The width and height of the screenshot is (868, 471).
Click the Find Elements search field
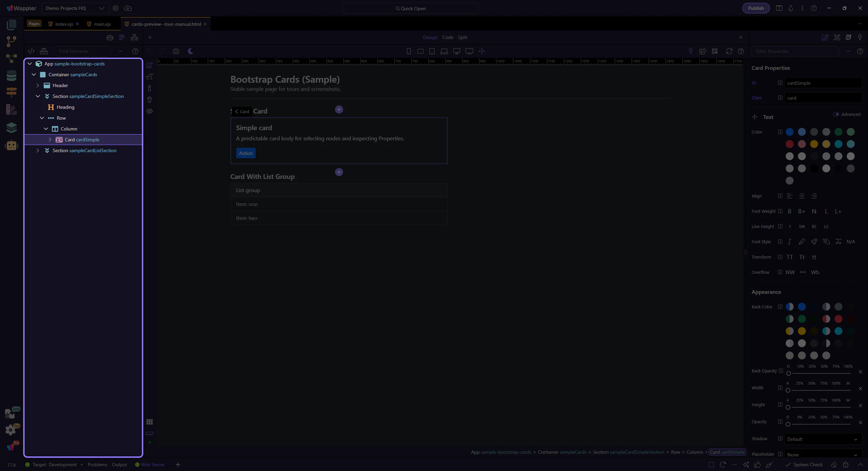tap(83, 51)
